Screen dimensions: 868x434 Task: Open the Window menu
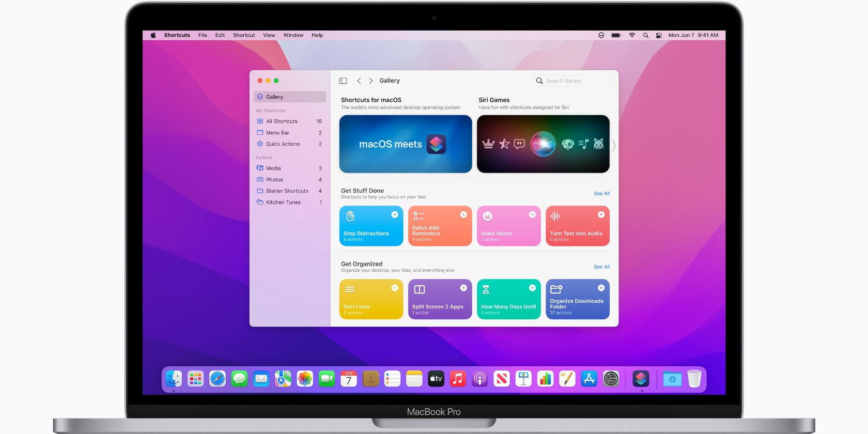[x=293, y=35]
